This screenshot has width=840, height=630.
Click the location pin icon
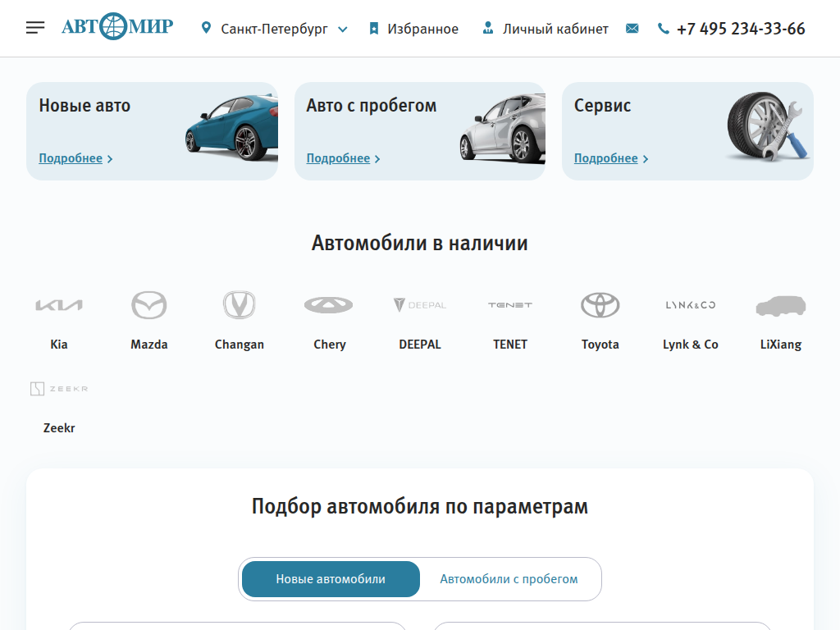pyautogui.click(x=207, y=27)
